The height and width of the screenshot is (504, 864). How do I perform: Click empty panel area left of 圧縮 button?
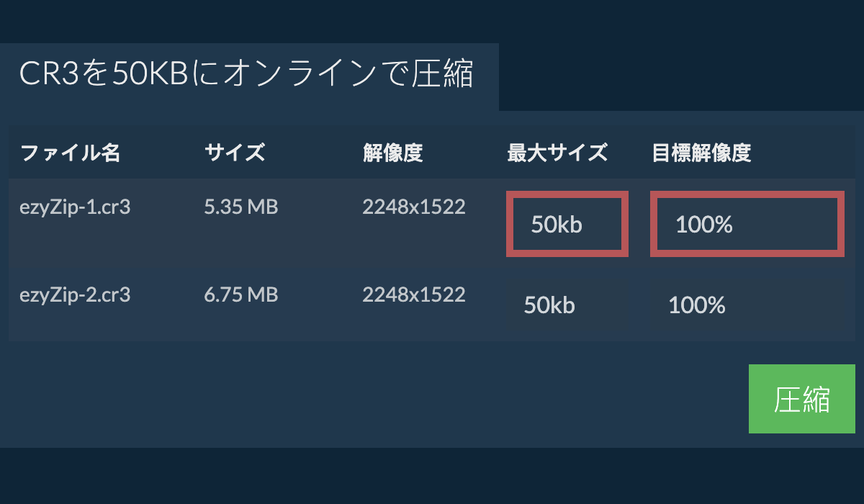pos(360,399)
